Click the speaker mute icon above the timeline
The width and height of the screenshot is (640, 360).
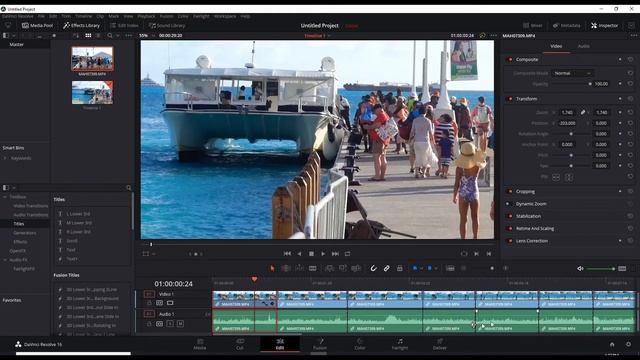pos(580,269)
